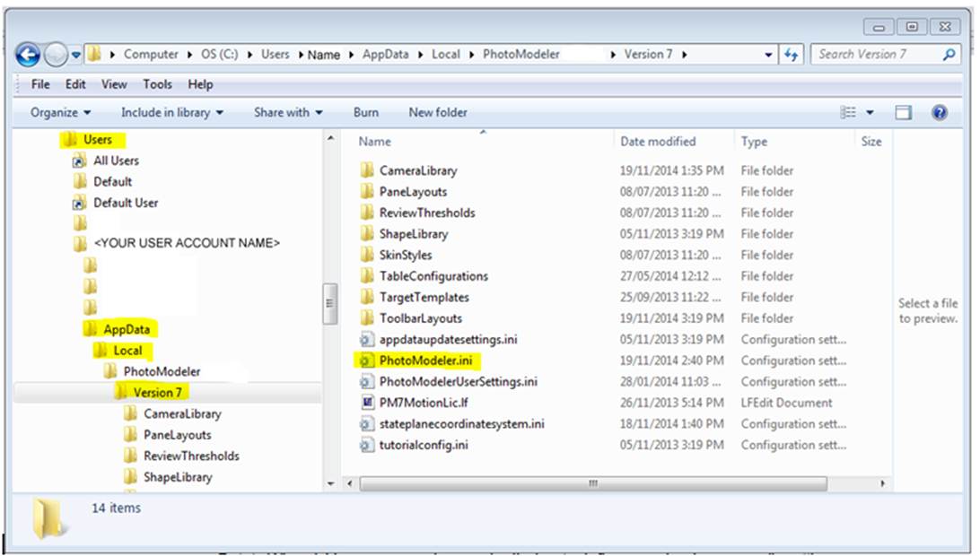This screenshot has height=556, width=980.
Task: Sort by Date modified column header
Action: pyautogui.click(x=658, y=142)
